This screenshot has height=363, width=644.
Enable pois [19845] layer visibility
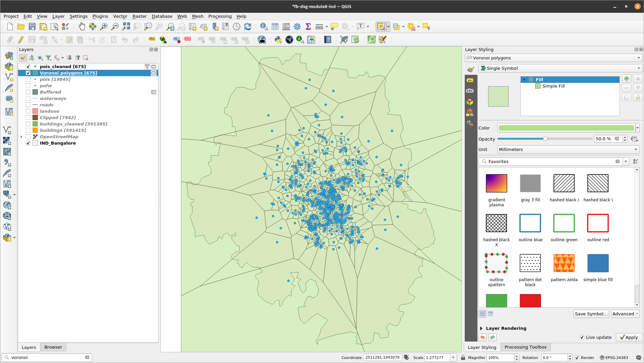coord(28,79)
